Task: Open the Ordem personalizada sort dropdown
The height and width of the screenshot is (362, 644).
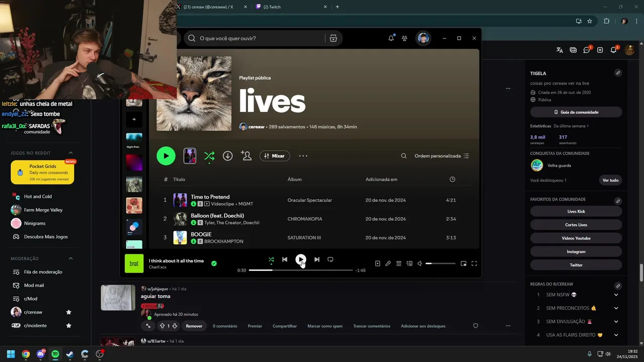Action: point(442,156)
